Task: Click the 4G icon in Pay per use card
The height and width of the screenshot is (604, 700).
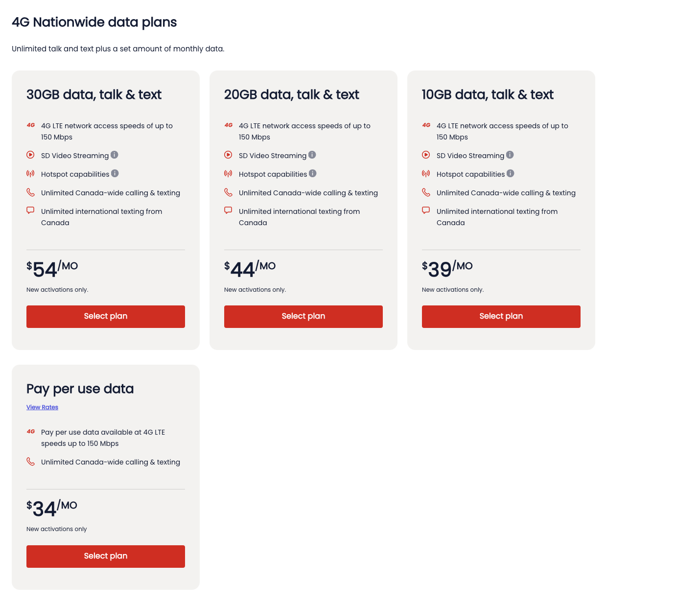Action: pyautogui.click(x=31, y=432)
